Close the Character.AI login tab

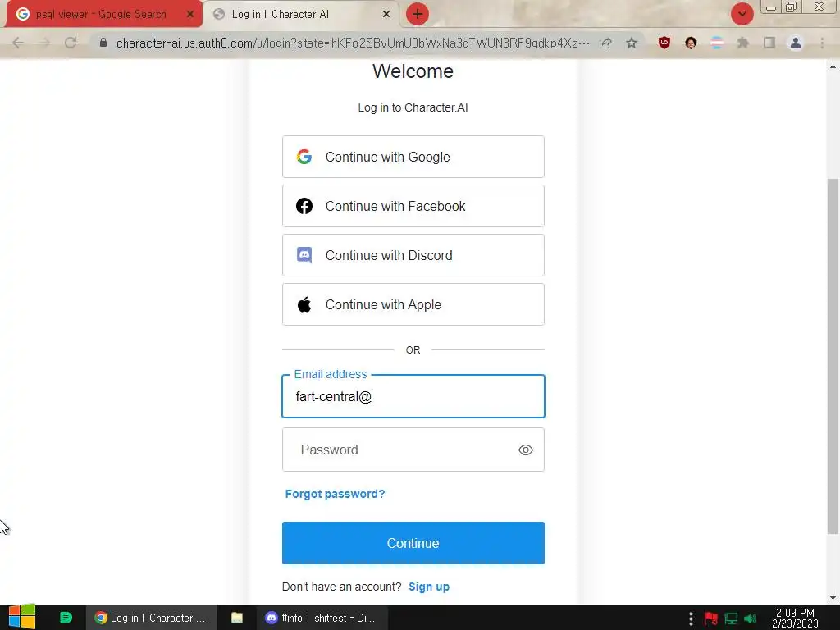click(x=386, y=15)
